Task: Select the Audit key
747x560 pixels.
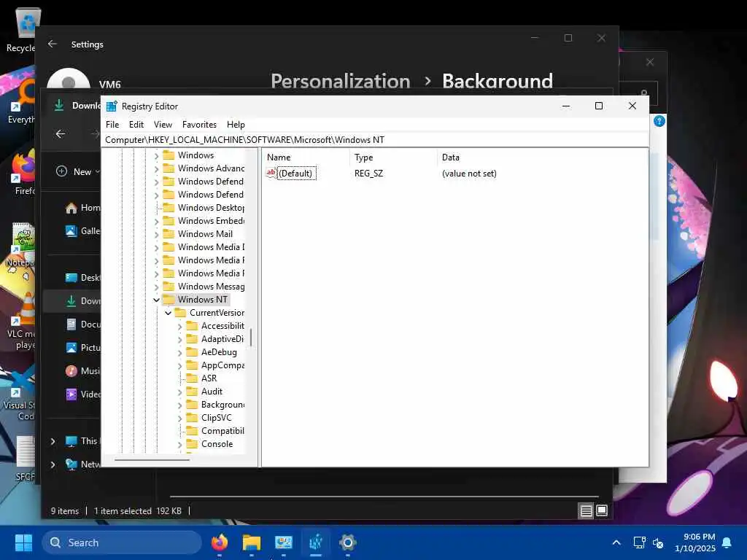Action: pyautogui.click(x=212, y=392)
